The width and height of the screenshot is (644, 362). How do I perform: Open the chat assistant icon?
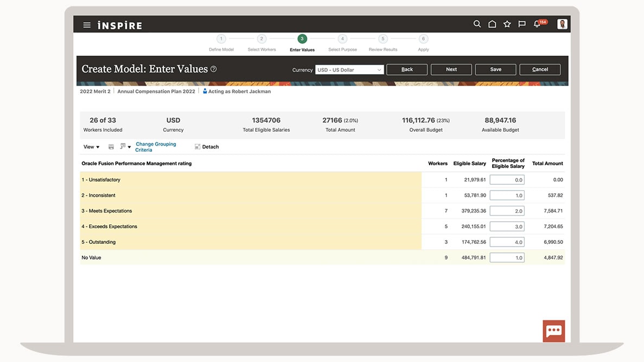tap(553, 331)
